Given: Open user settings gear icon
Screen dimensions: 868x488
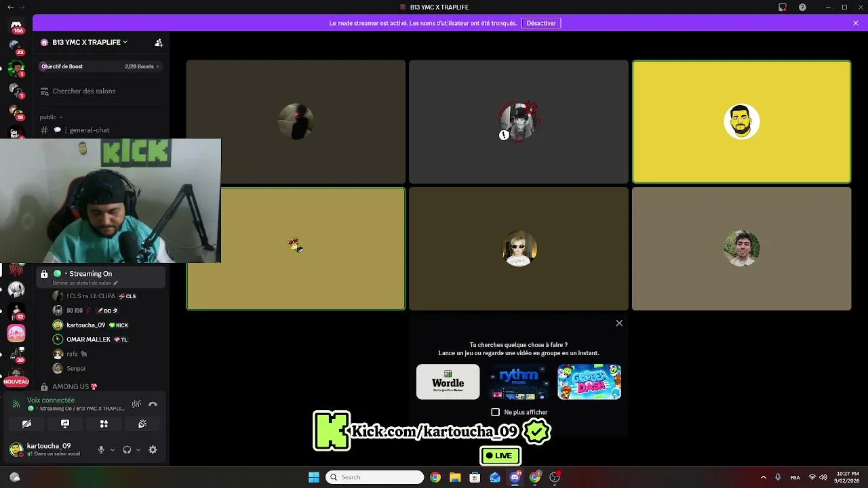Looking at the screenshot, I should point(153,449).
